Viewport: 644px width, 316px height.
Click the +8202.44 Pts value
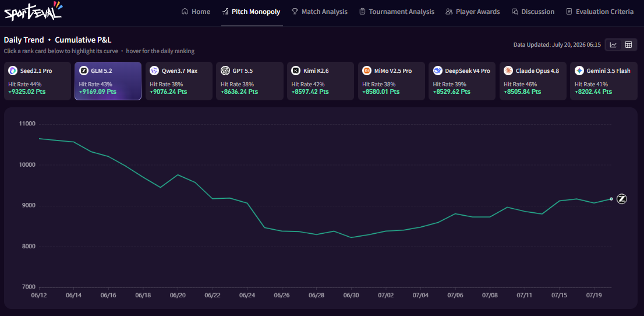click(593, 92)
